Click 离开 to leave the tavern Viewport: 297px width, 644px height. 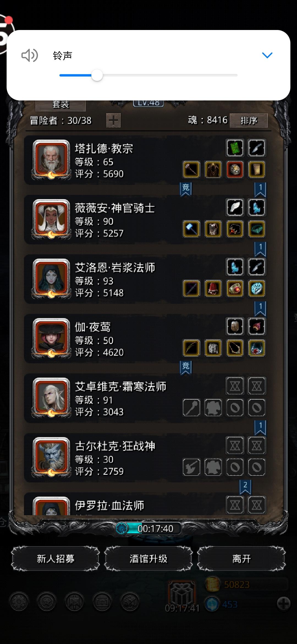[x=241, y=559]
